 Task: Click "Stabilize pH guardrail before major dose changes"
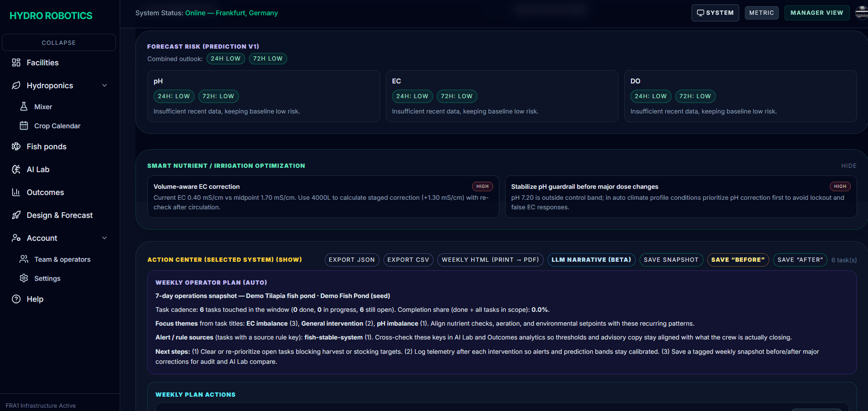(x=585, y=187)
